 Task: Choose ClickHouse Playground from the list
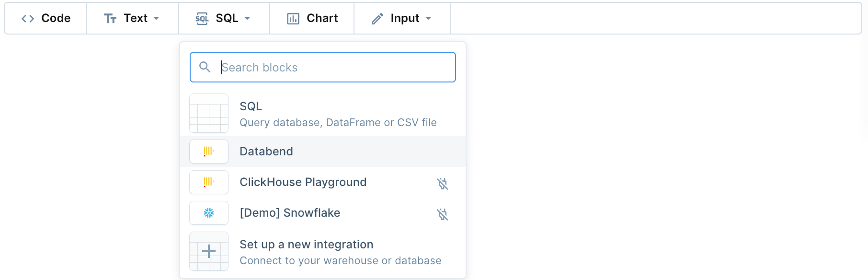click(x=323, y=182)
